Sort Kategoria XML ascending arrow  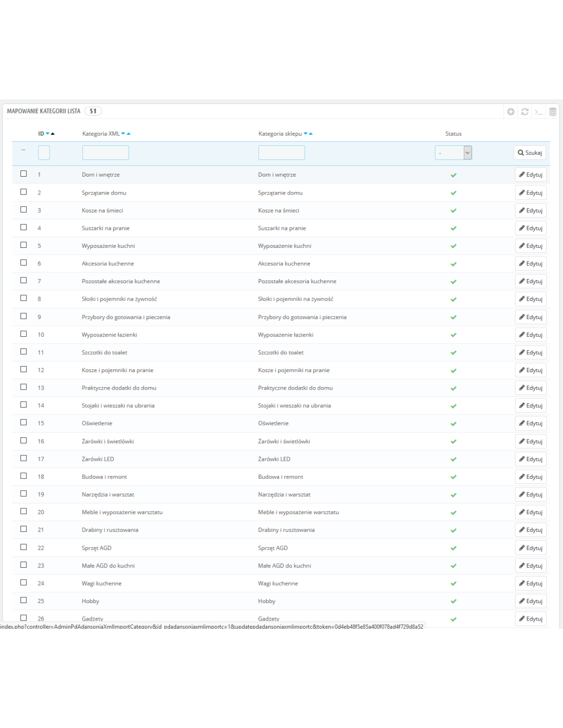(128, 134)
